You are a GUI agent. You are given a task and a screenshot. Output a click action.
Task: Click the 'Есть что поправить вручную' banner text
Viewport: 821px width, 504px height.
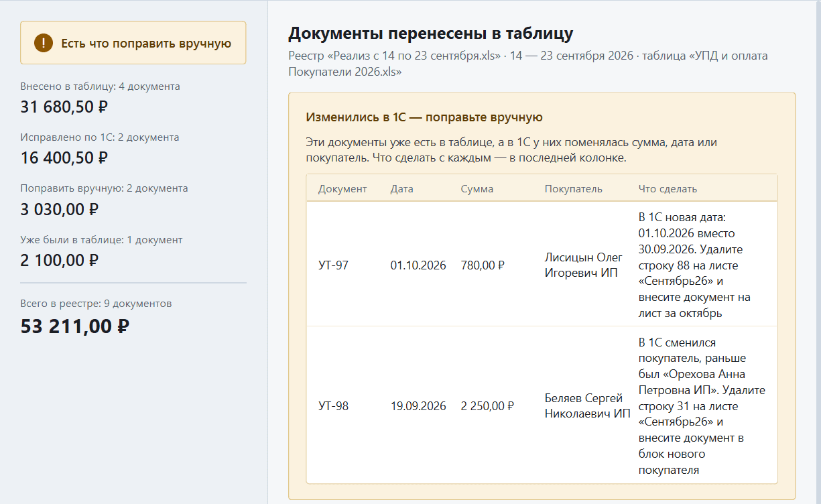coord(146,44)
